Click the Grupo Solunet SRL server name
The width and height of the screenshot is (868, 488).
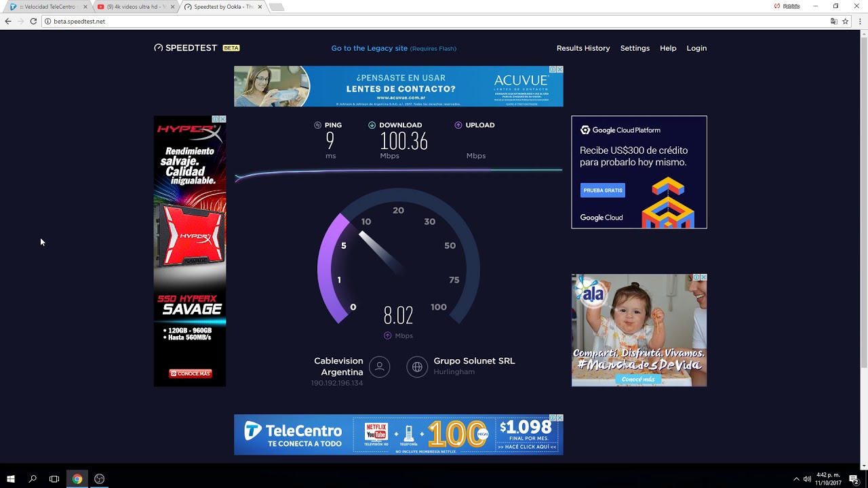click(474, 361)
